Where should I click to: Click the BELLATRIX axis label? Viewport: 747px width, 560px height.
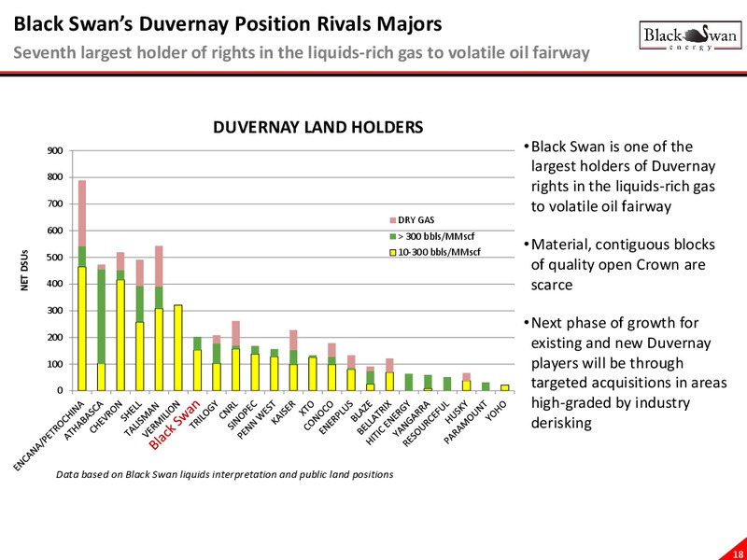pos(374,417)
